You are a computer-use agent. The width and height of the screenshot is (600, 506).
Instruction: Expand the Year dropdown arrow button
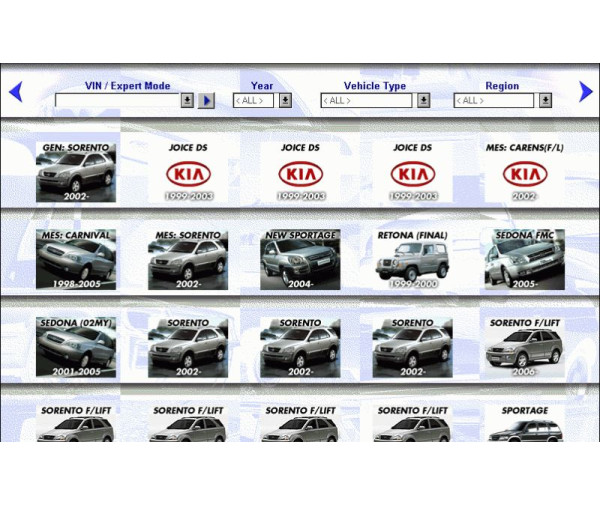[x=285, y=101]
